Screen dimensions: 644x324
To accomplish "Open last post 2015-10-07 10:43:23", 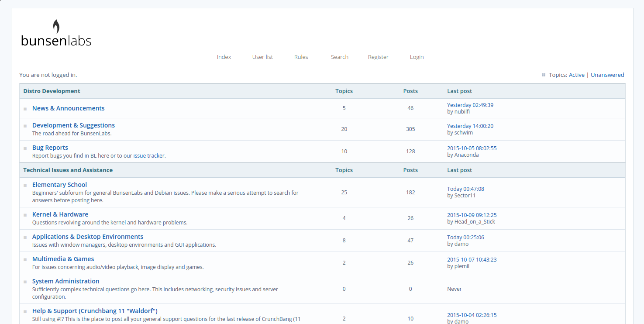I will point(472,259).
